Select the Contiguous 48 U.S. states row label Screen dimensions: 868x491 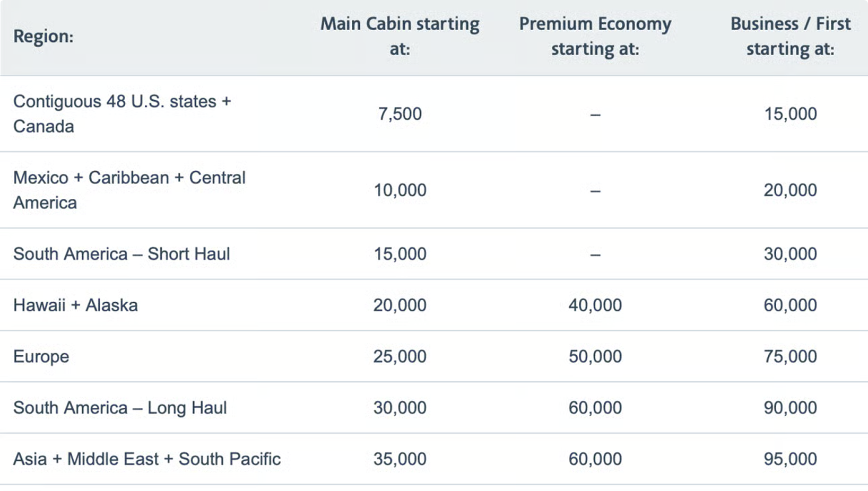coord(122,113)
